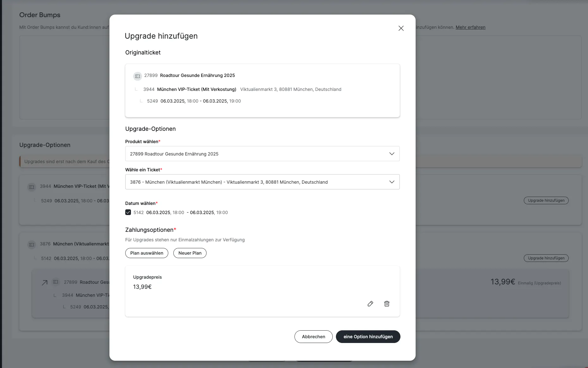Click Upgrade hinzufügen for the 3876 ticket

coord(546,258)
